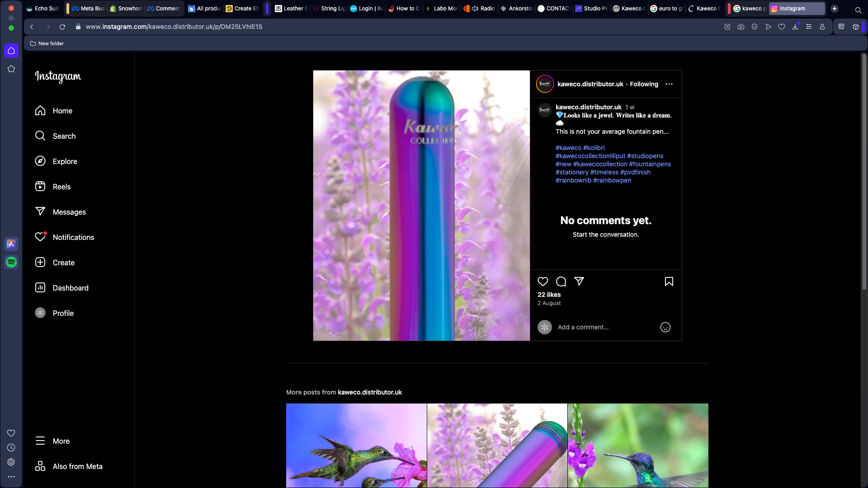Switch to Meta Business tab

point(88,9)
